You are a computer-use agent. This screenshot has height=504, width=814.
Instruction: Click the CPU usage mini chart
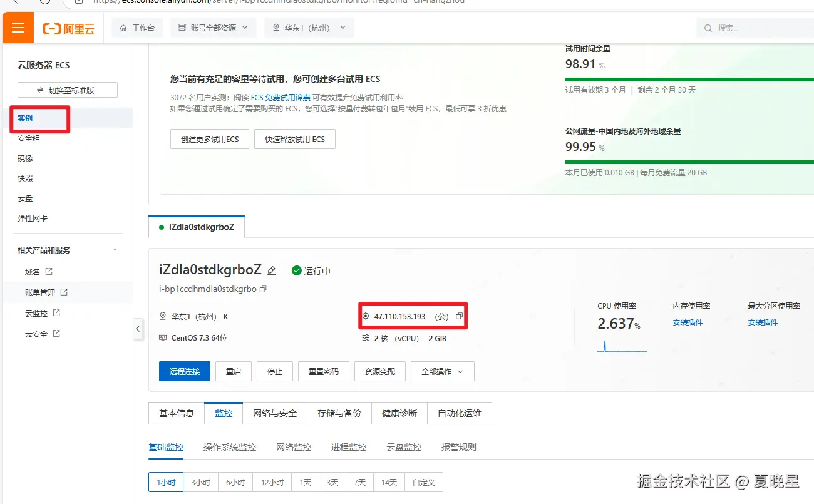coord(622,346)
